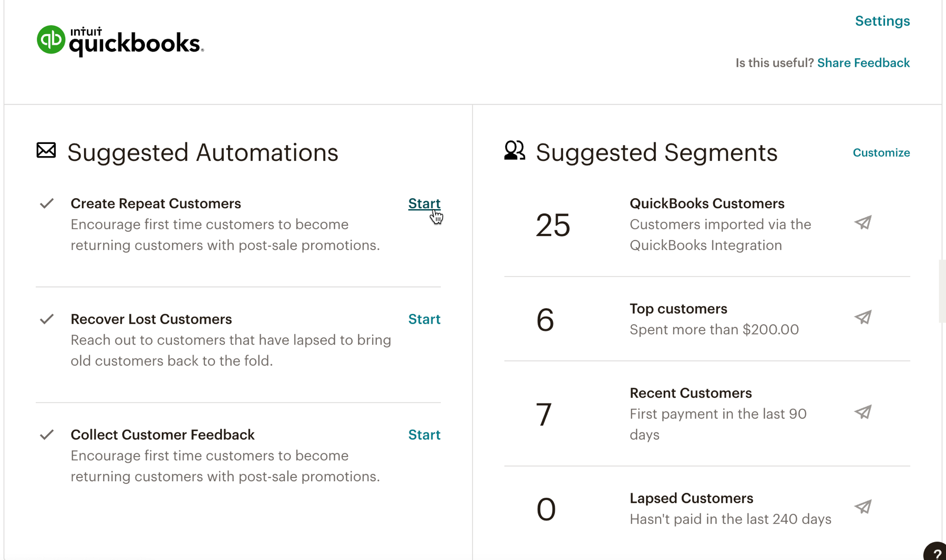Customize the Suggested Segments
The image size is (946, 560).
[x=881, y=153]
